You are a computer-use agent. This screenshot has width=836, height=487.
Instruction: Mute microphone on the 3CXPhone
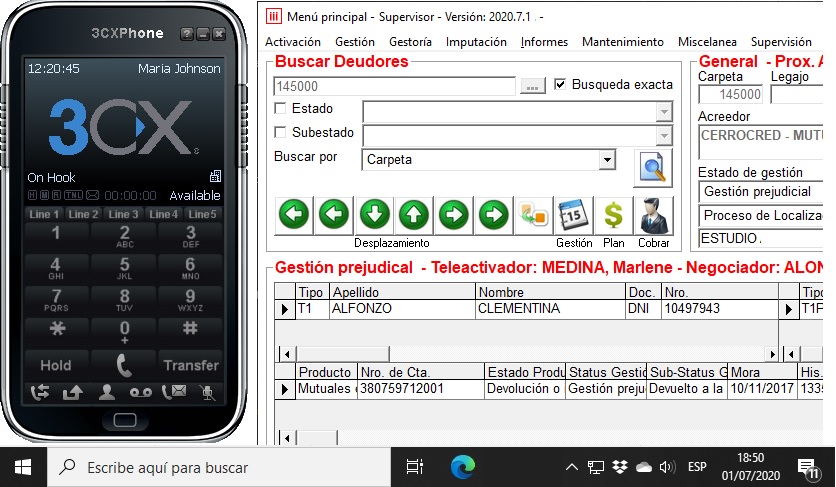[x=207, y=392]
